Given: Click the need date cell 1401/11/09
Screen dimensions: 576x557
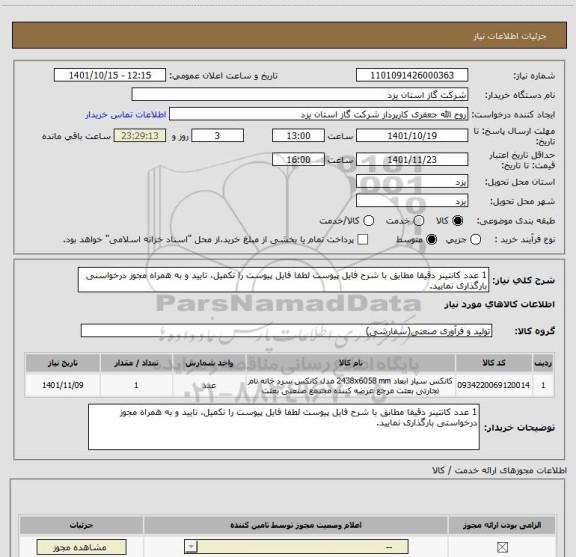Looking at the screenshot, I should coord(62,385).
